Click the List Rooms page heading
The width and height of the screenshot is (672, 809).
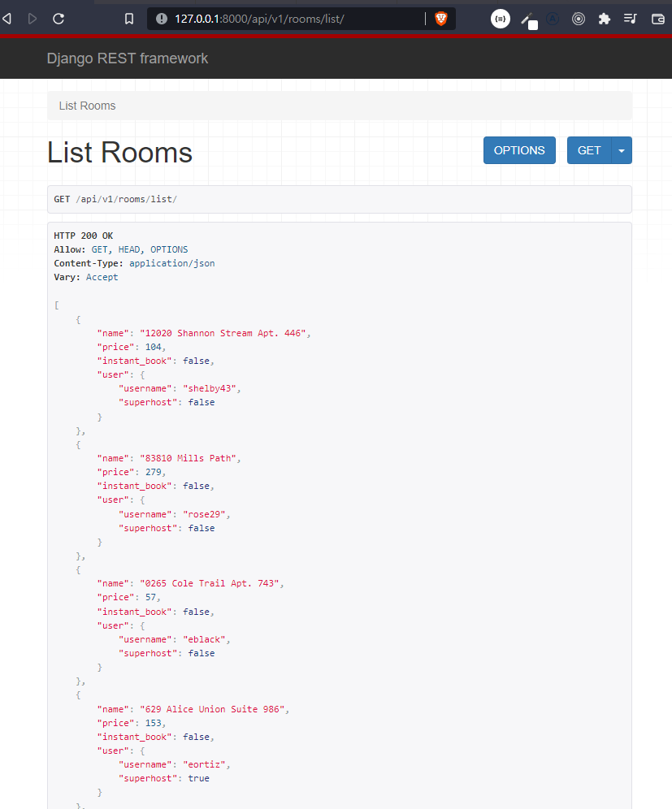point(119,152)
